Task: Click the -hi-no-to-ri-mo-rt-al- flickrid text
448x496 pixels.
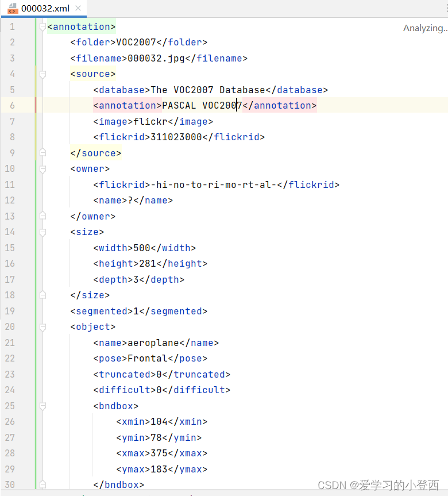Action: click(x=214, y=184)
